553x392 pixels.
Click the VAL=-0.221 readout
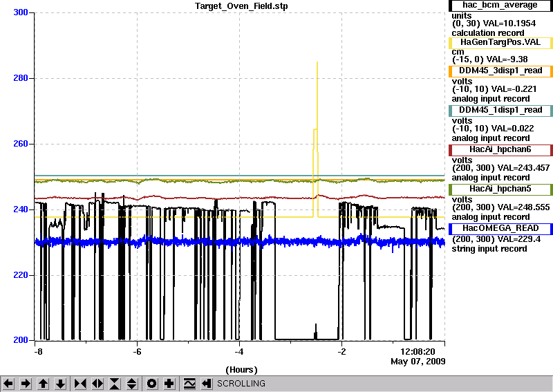pyautogui.click(x=514, y=89)
